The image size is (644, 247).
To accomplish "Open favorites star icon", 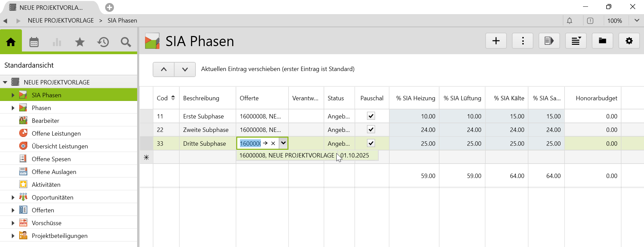I will pyautogui.click(x=80, y=42).
